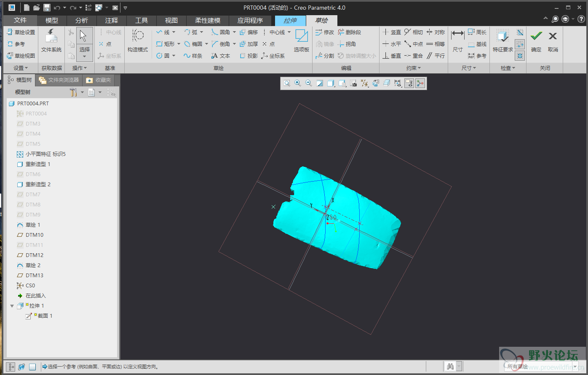Toggle full screen icon in status bar

click(32, 367)
